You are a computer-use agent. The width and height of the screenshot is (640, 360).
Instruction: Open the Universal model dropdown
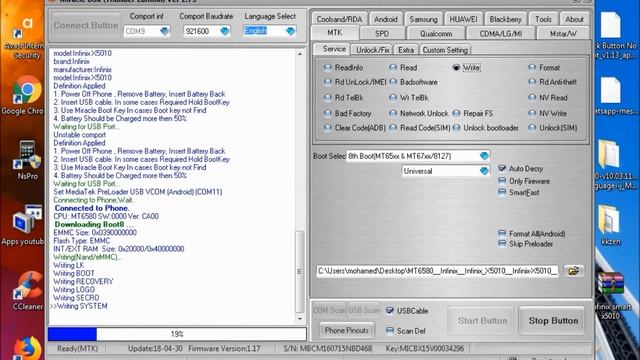point(484,171)
